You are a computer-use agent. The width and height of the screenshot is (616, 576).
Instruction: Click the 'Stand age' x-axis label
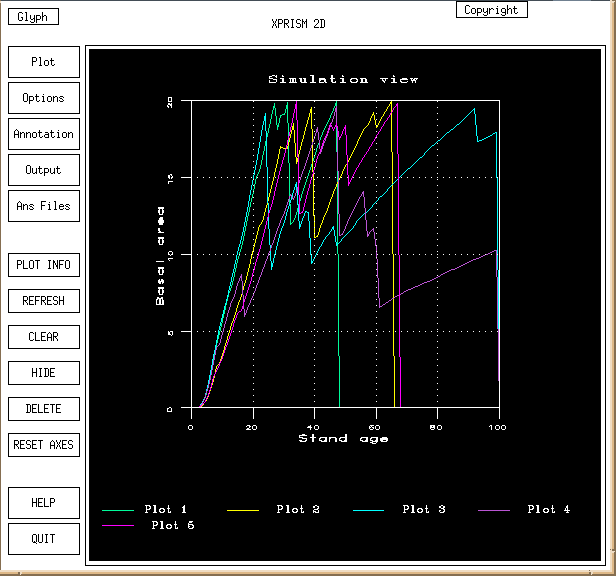point(343,438)
